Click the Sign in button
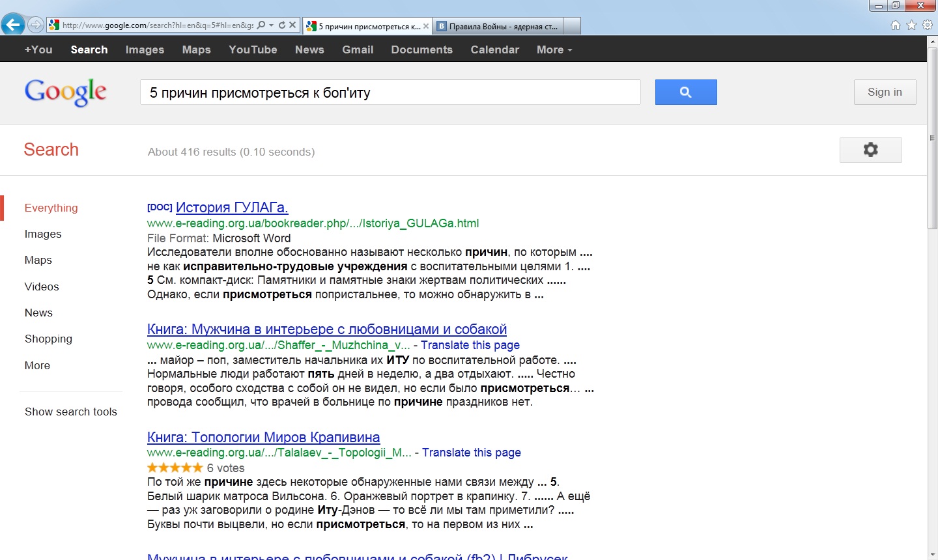The height and width of the screenshot is (560, 938). pyautogui.click(x=885, y=92)
